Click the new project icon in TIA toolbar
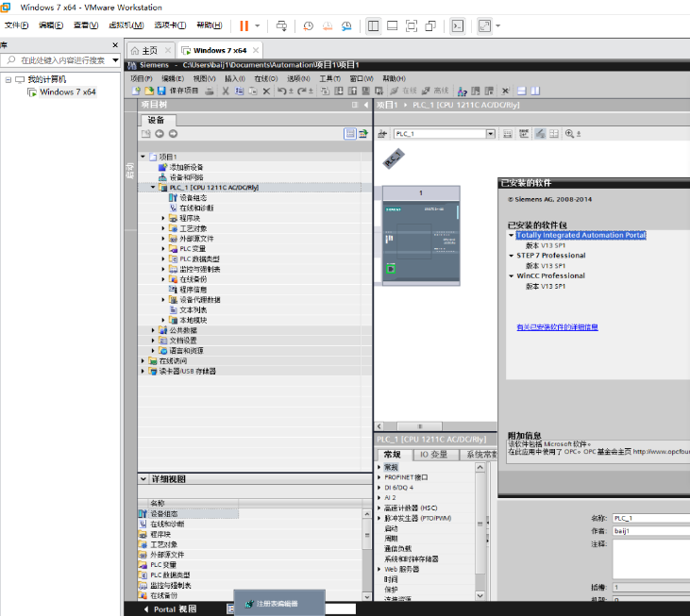Viewport: 690px width, 616px height. [136, 91]
